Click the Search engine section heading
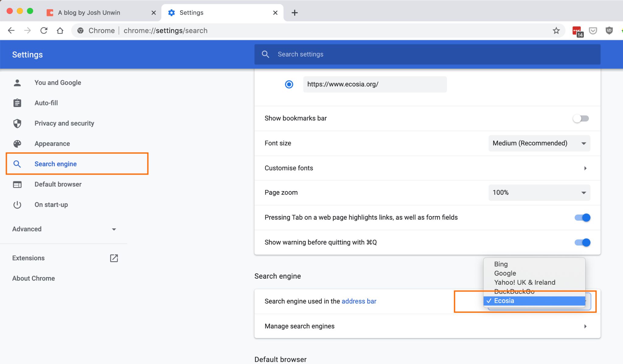This screenshot has width=623, height=364. [277, 276]
